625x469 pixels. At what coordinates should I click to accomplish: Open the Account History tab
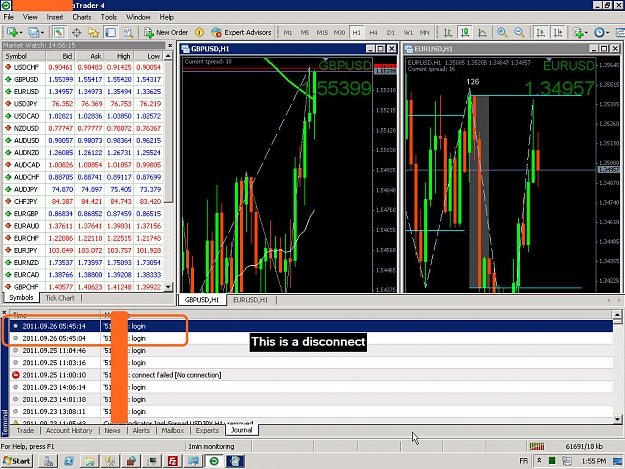coord(69,430)
